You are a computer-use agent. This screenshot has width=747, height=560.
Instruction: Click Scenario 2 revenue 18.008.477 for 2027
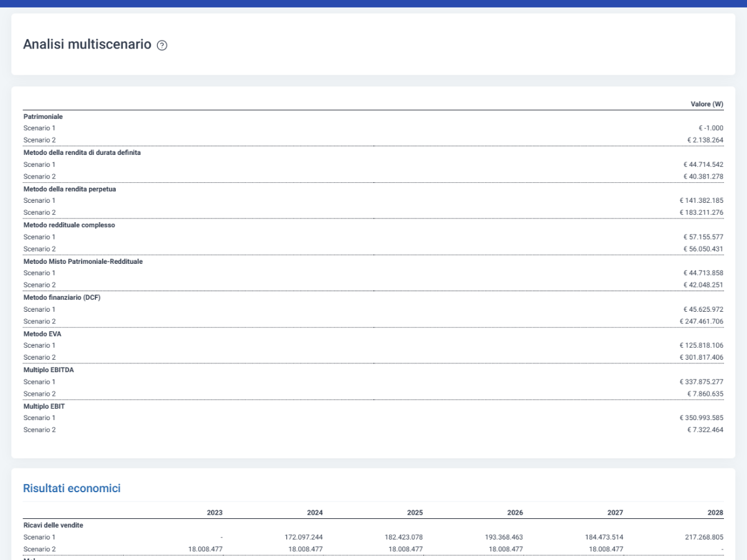pyautogui.click(x=606, y=549)
